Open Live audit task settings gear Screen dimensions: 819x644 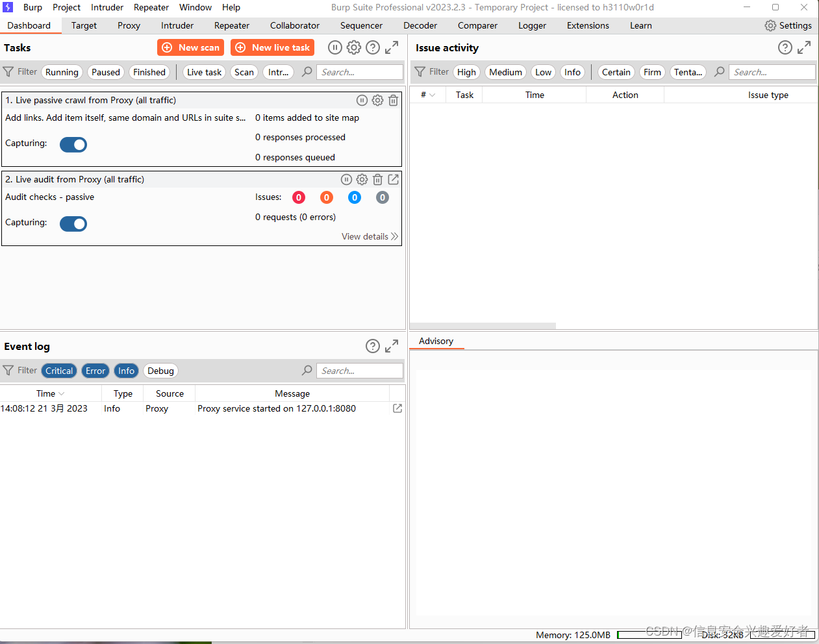click(362, 179)
